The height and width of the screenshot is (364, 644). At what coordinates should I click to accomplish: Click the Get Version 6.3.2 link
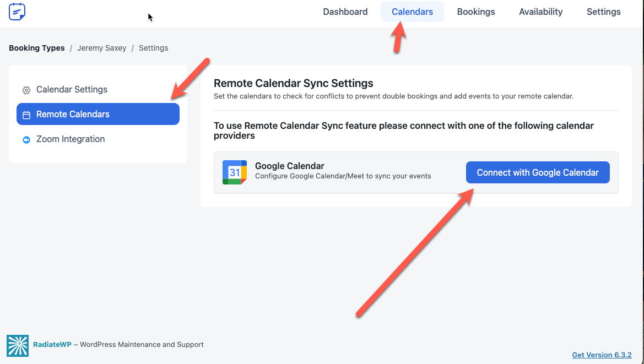(x=602, y=355)
